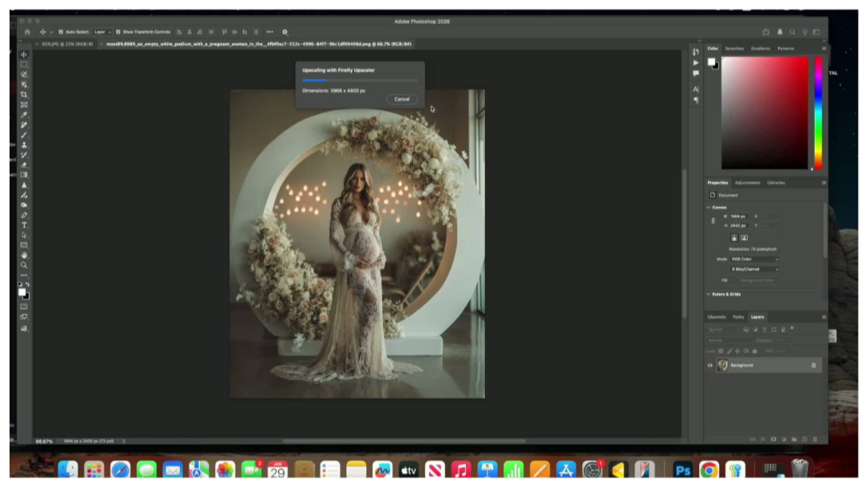Image resolution: width=868 pixels, height=488 pixels.
Task: Select the Rectangular Marquee tool
Action: (x=24, y=64)
